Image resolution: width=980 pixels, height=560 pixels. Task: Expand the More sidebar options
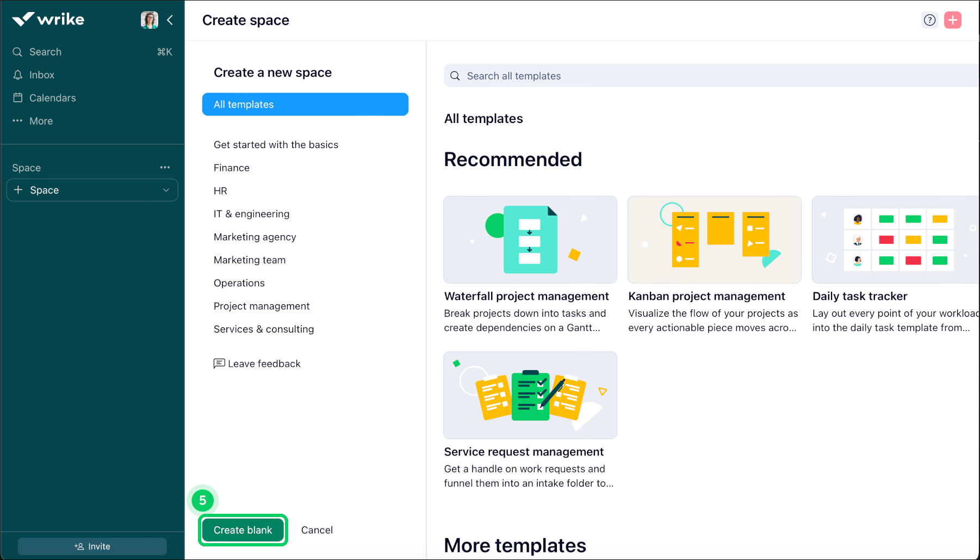(x=41, y=121)
